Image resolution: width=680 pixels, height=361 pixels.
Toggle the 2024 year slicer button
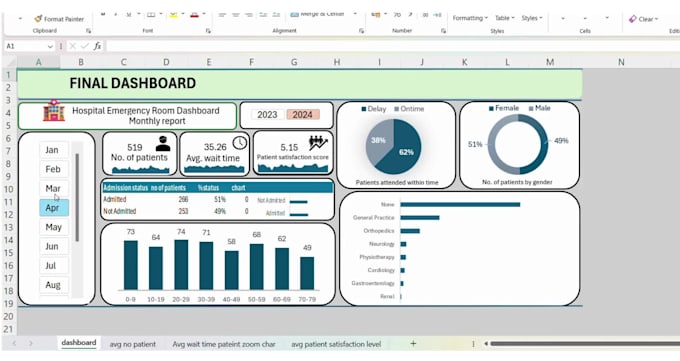[303, 115]
